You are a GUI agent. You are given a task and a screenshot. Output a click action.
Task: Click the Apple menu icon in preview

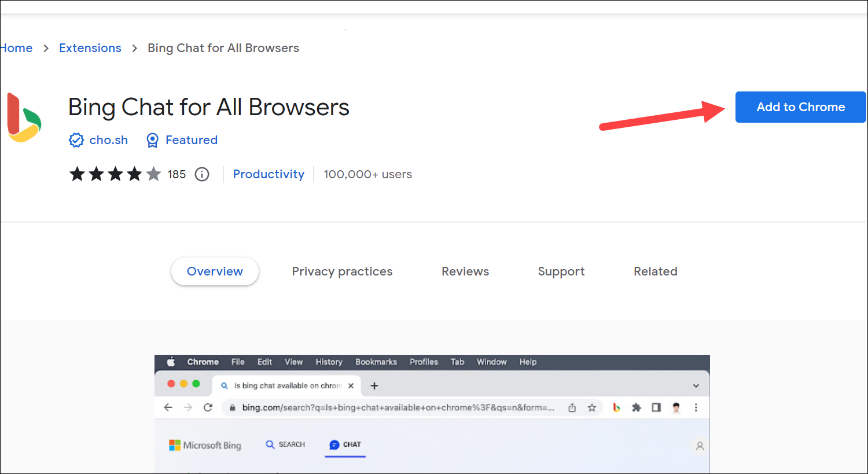point(171,362)
